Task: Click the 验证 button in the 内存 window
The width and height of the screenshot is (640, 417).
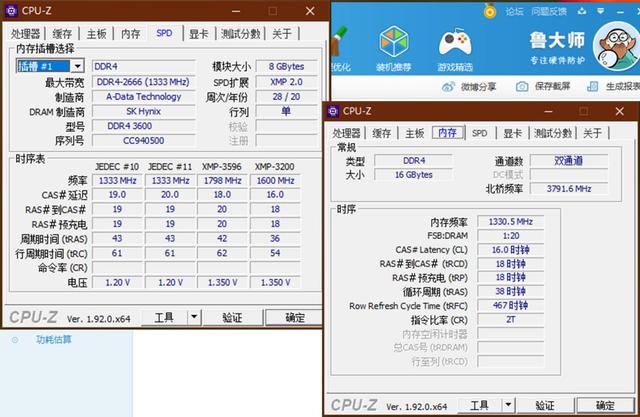Action: (x=545, y=405)
